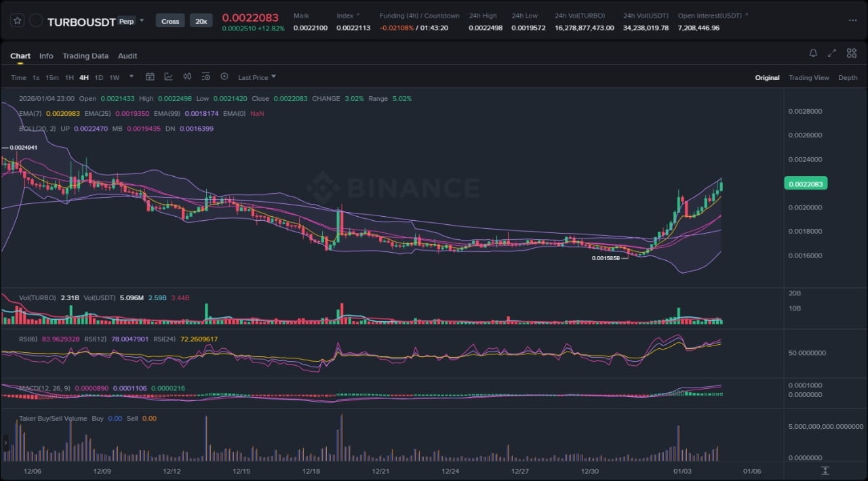The width and height of the screenshot is (868, 481).
Task: Open the Trading Data tab
Action: [x=85, y=56]
